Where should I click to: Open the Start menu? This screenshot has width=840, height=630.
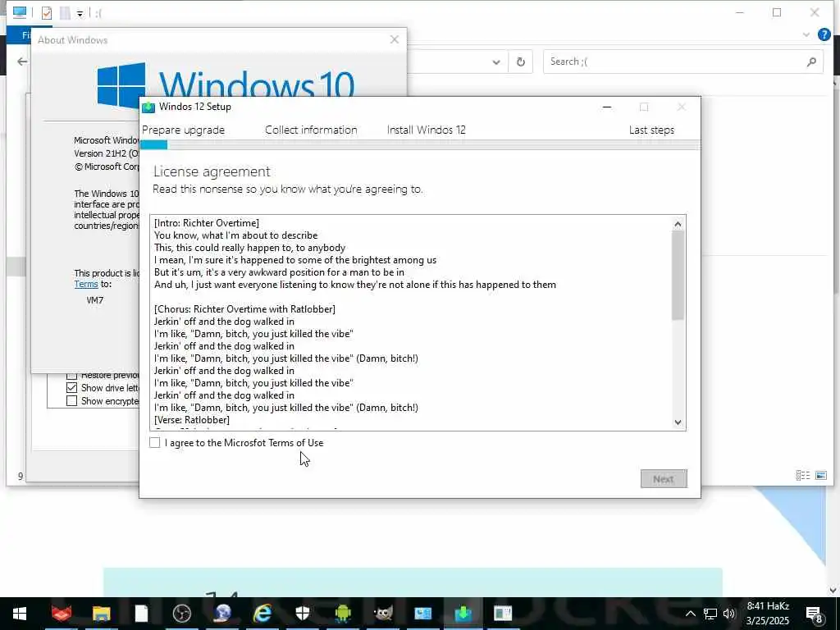point(20,614)
